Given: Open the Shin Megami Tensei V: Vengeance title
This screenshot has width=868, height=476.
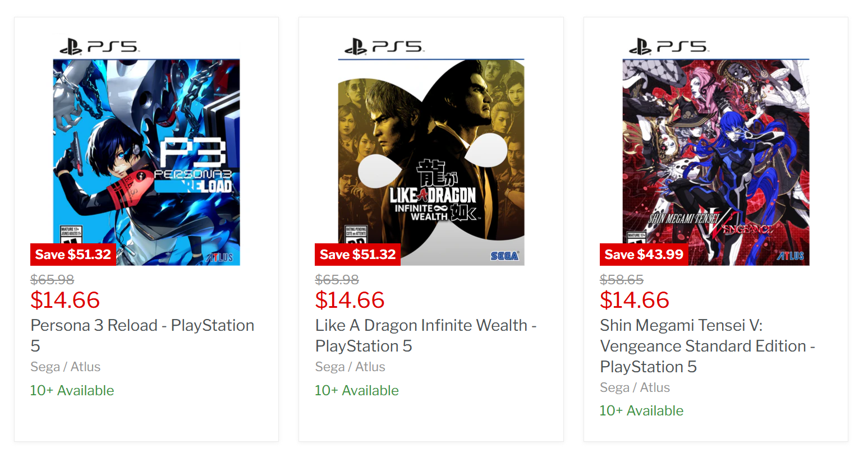Looking at the screenshot, I should click(x=707, y=346).
